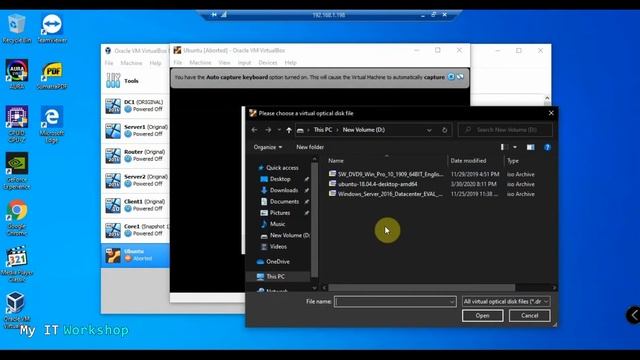Open the view options dropdown arrow
Viewport: 640px width, 360px height.
pyautogui.click(x=515, y=147)
